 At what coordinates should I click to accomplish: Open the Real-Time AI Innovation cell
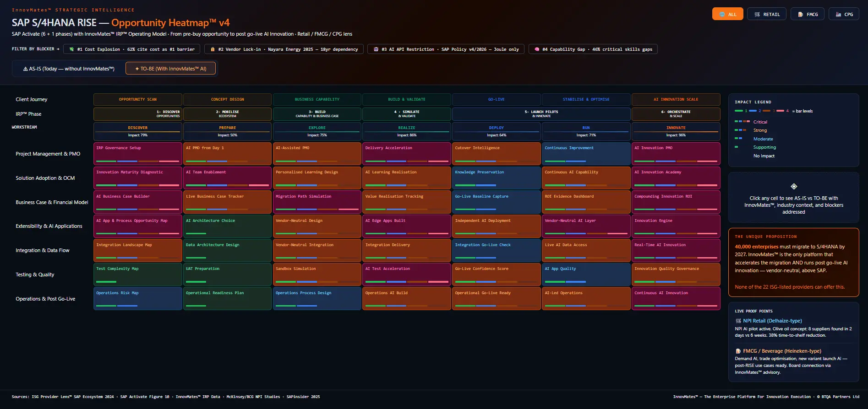click(x=676, y=250)
